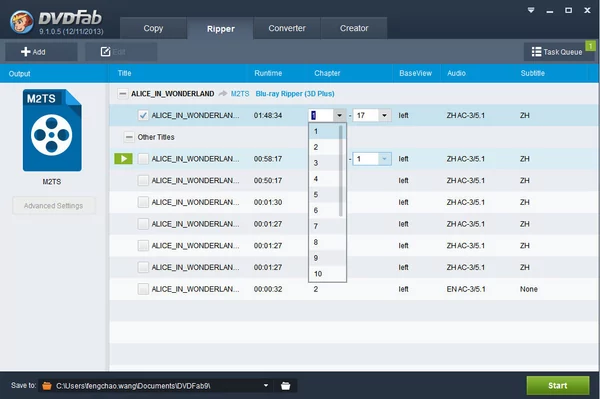Open the Save to path dropdown
Viewport: 600px width, 399px height.
266,386
